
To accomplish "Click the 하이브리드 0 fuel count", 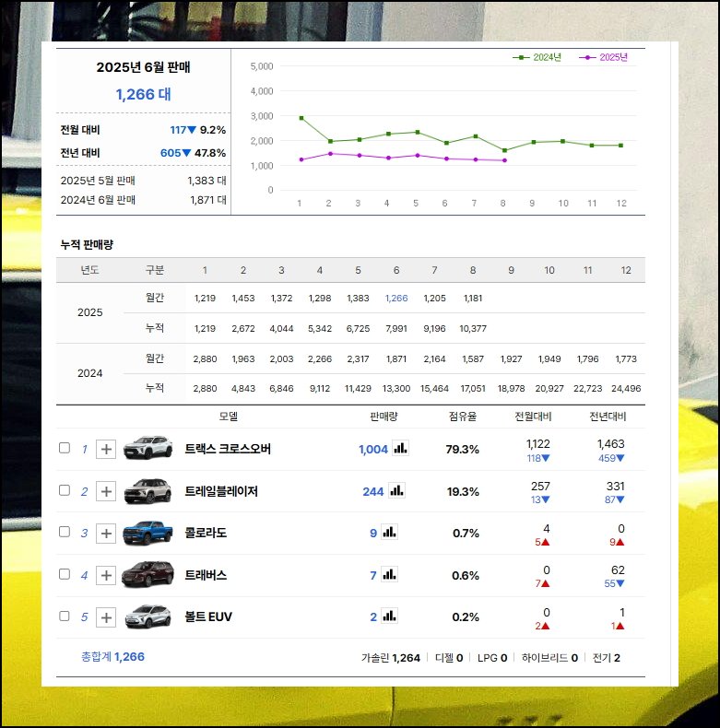I will coord(549,658).
